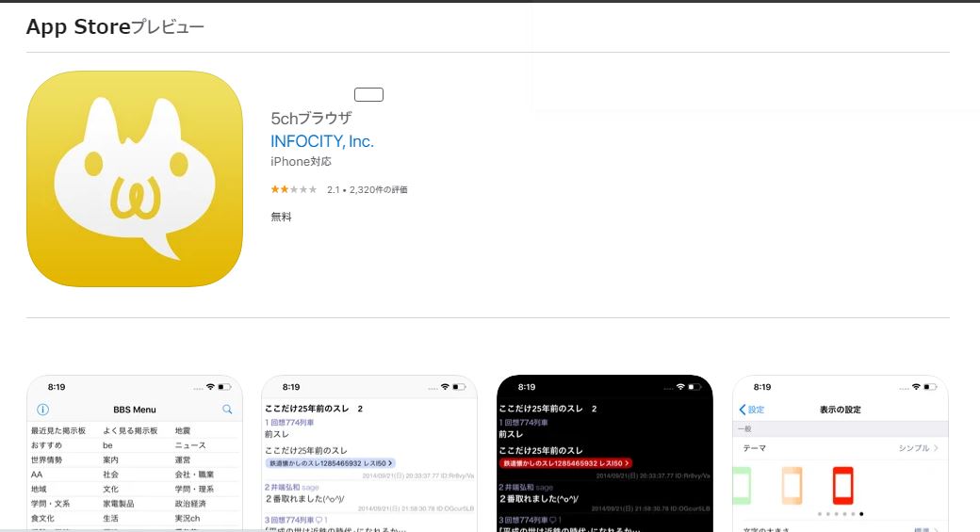980x532 pixels.
Task: Click the 家電製品 board entry
Action: click(118, 503)
